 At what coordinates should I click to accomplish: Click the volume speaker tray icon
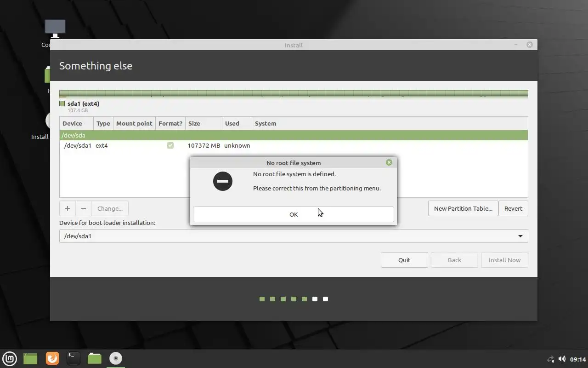[562, 359]
